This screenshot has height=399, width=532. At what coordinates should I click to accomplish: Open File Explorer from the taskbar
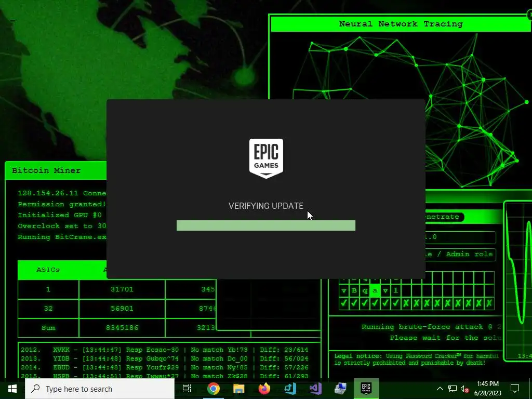239,389
